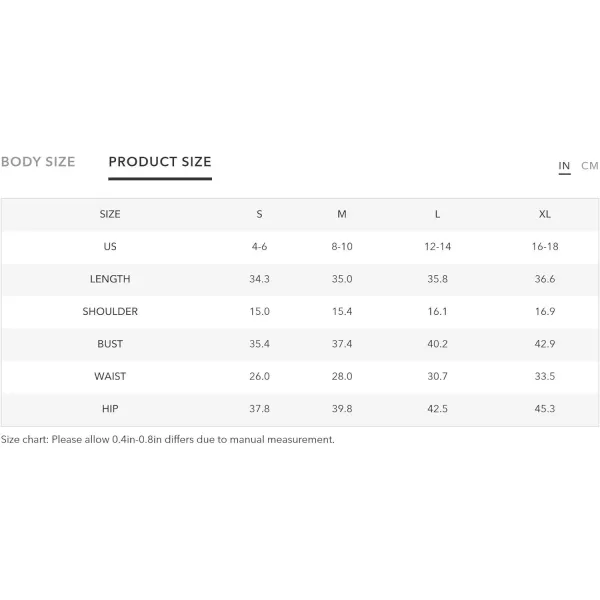Click the WAIST row label

[x=110, y=377]
